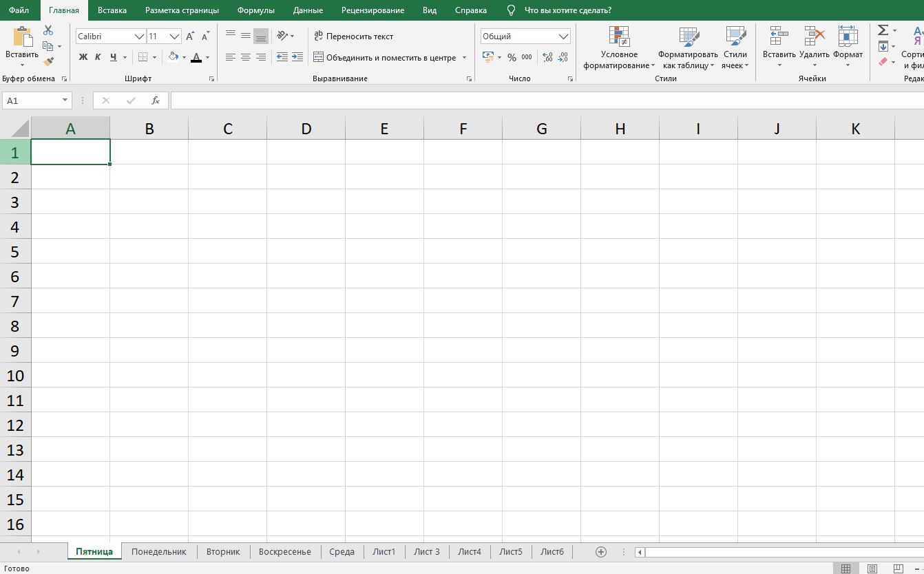Screen dimensions: 924x574
Task: Click the Стили ячеек button
Action: pyautogui.click(x=735, y=48)
